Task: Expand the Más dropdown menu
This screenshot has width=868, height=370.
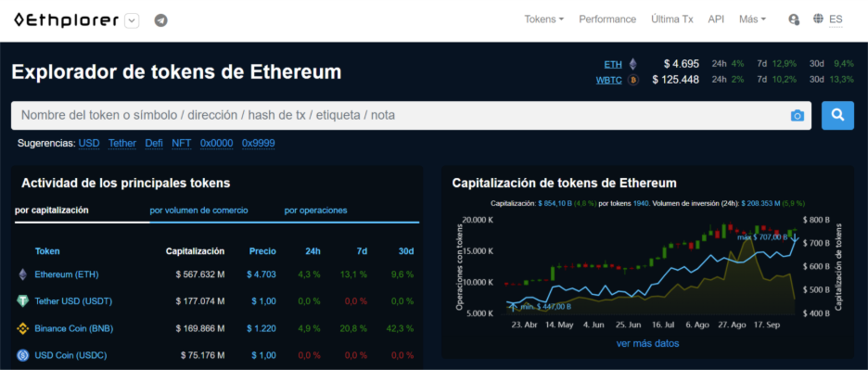Action: coord(752,19)
